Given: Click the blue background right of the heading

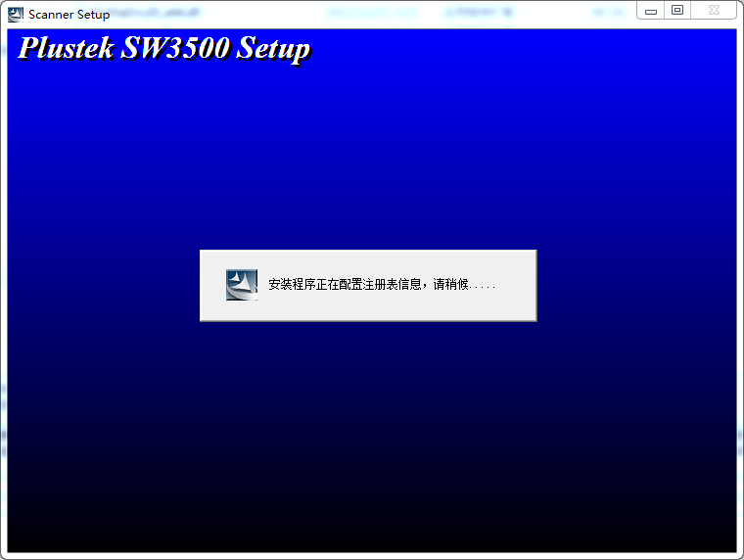Looking at the screenshot, I should click(522, 48).
